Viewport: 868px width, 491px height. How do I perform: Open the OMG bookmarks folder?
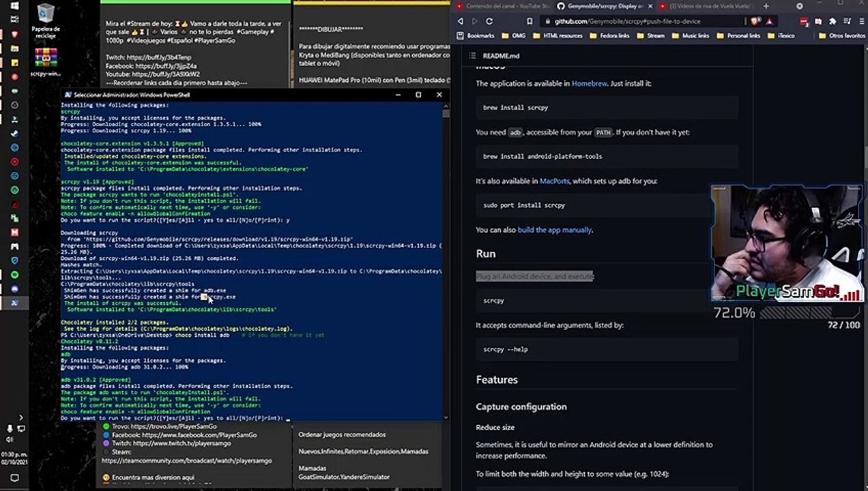pos(514,35)
